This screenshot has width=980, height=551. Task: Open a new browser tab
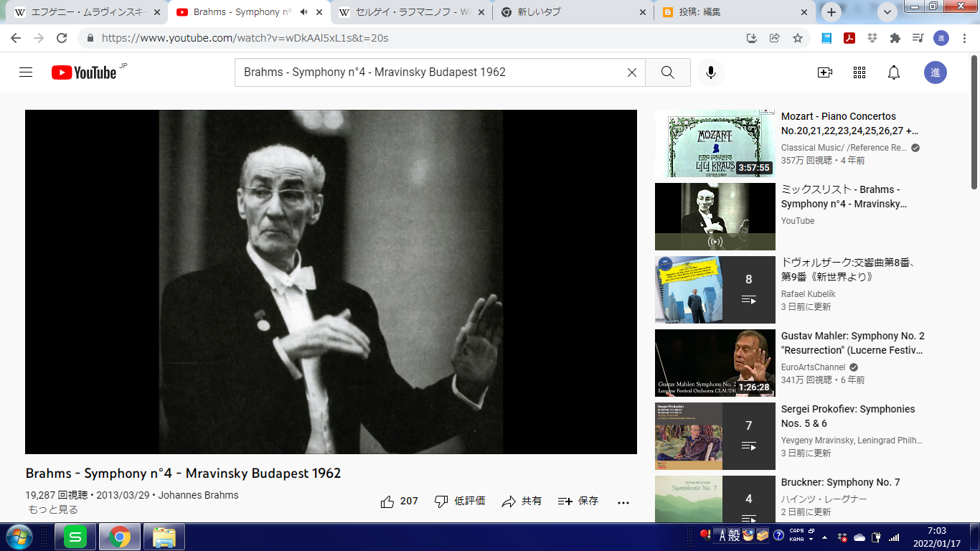[x=831, y=11]
